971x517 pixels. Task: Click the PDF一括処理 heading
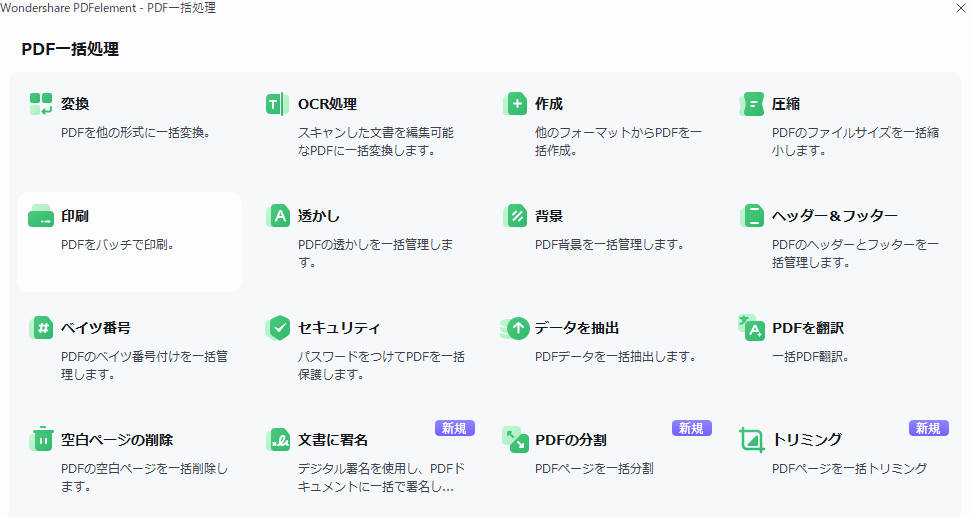tap(70, 49)
